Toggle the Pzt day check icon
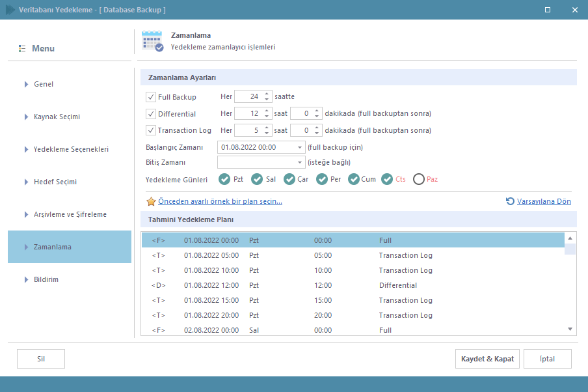Viewport: 588px width, 392px height. click(224, 179)
